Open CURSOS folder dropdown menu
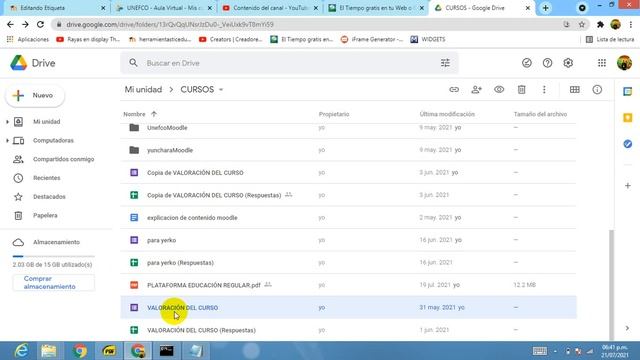This screenshot has height=360, width=640. coord(221,89)
